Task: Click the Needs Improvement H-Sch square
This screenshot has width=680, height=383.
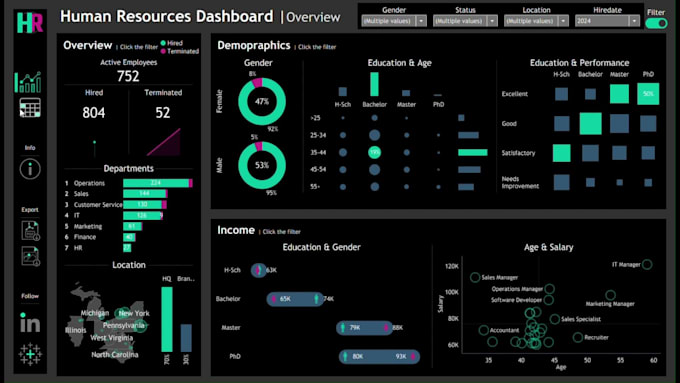Action: (562, 182)
